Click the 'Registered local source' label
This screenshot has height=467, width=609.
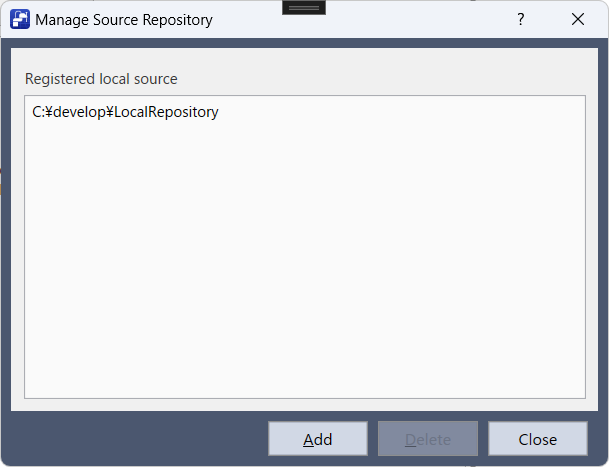(x=101, y=78)
